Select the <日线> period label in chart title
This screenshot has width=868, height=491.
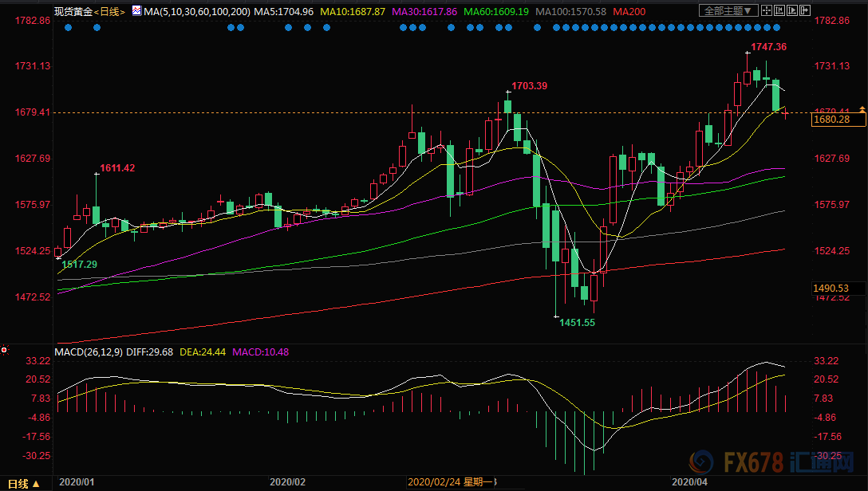109,12
